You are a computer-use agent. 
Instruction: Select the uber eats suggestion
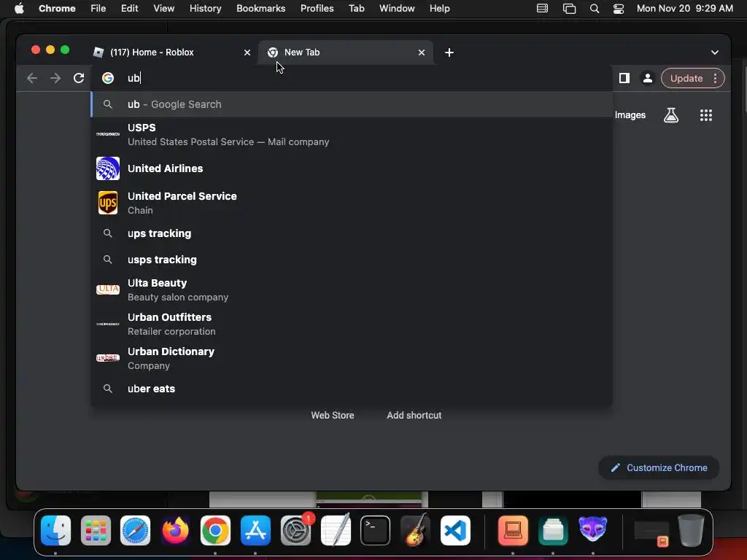352,389
